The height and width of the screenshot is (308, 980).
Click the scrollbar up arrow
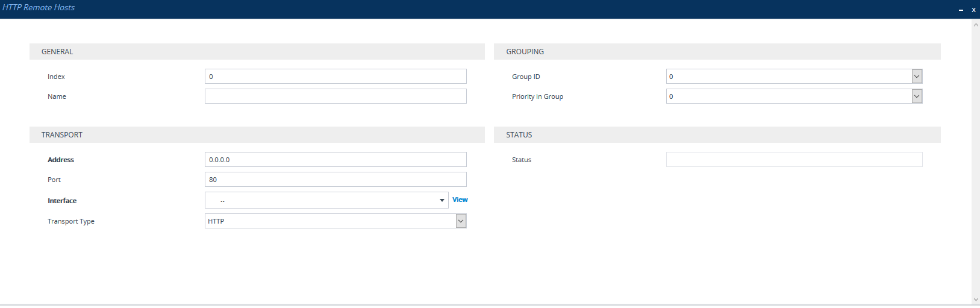976,25
